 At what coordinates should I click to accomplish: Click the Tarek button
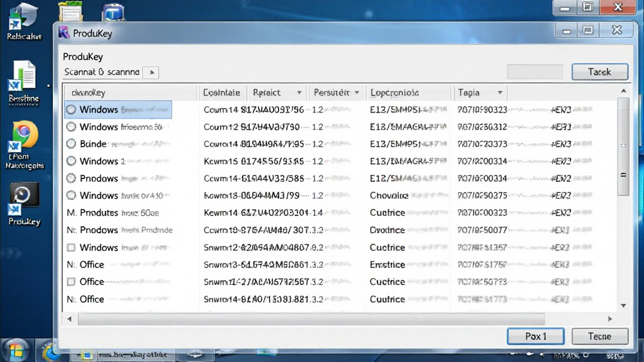click(x=599, y=72)
